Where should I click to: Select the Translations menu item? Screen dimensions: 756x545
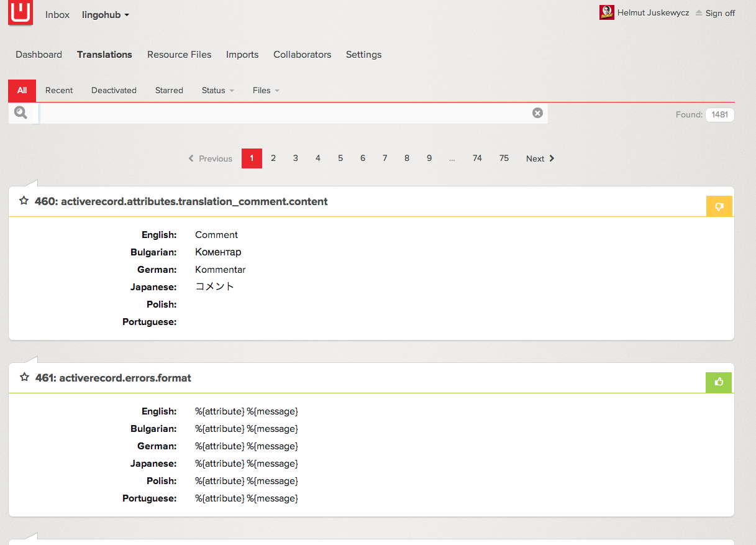point(104,55)
